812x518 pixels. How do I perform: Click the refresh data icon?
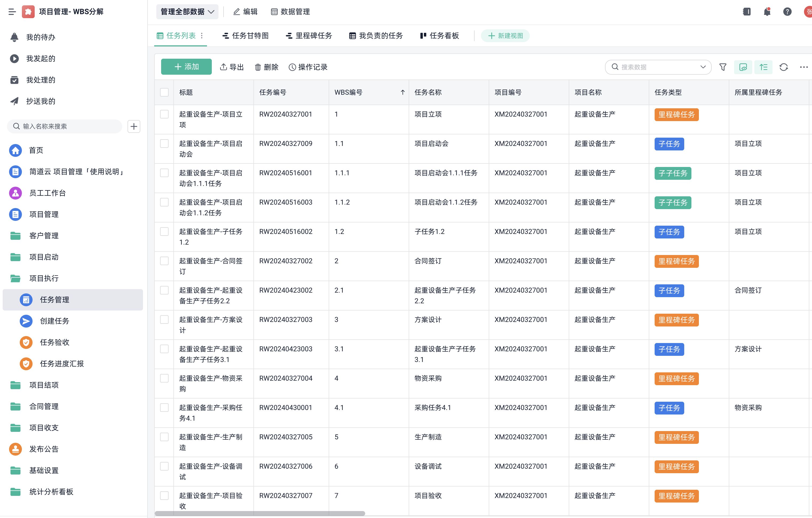(783, 67)
